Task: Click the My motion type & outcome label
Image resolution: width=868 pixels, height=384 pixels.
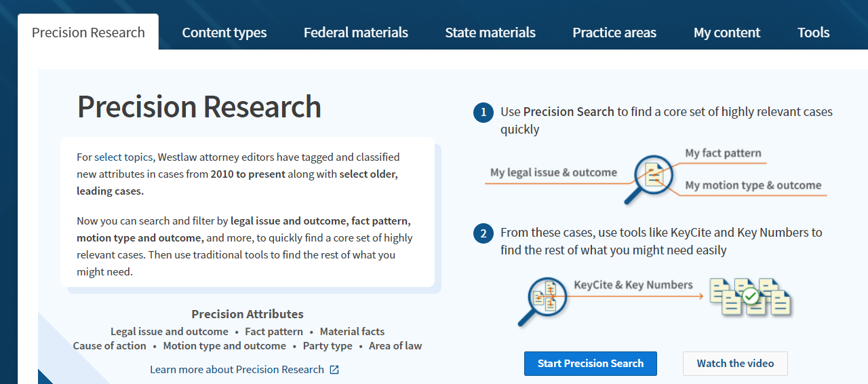Action: (753, 185)
